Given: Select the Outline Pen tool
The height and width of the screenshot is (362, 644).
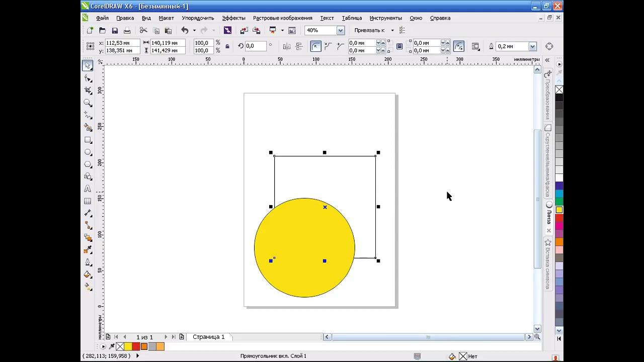Looking at the screenshot, I should click(88, 262).
